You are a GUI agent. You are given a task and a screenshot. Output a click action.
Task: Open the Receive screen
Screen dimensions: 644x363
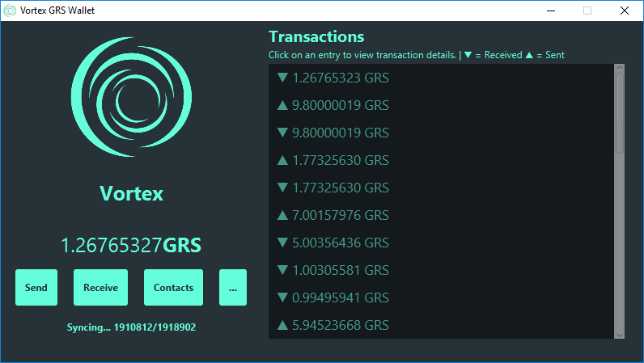(100, 288)
